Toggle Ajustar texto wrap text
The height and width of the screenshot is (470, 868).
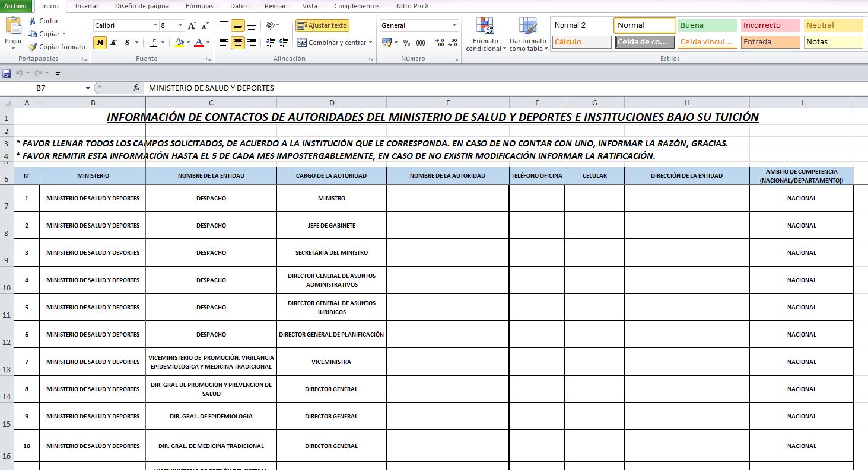point(322,25)
